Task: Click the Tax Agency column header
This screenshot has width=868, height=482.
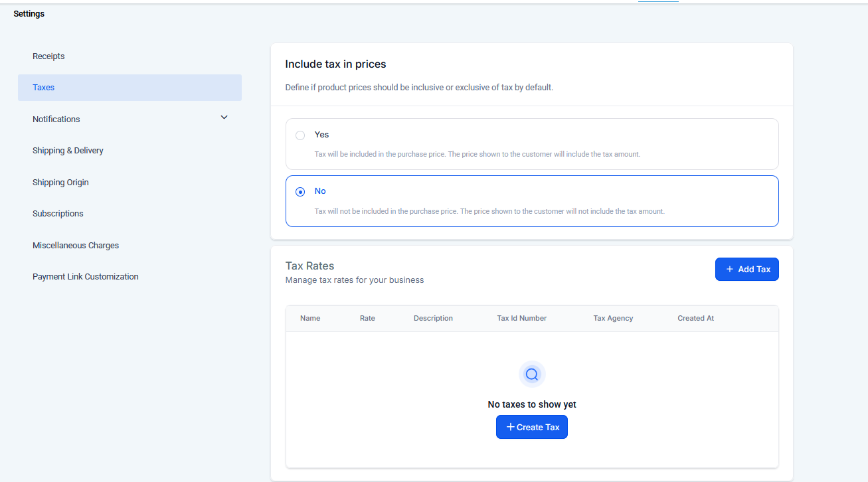Action: click(613, 319)
